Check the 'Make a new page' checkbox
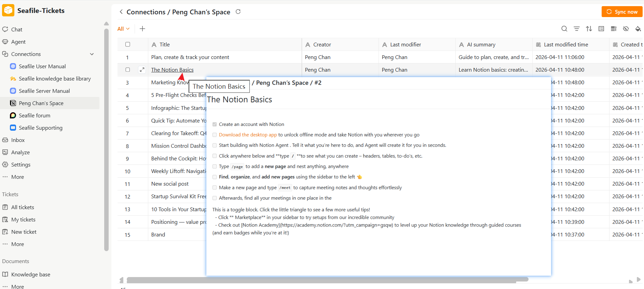 pyautogui.click(x=215, y=188)
